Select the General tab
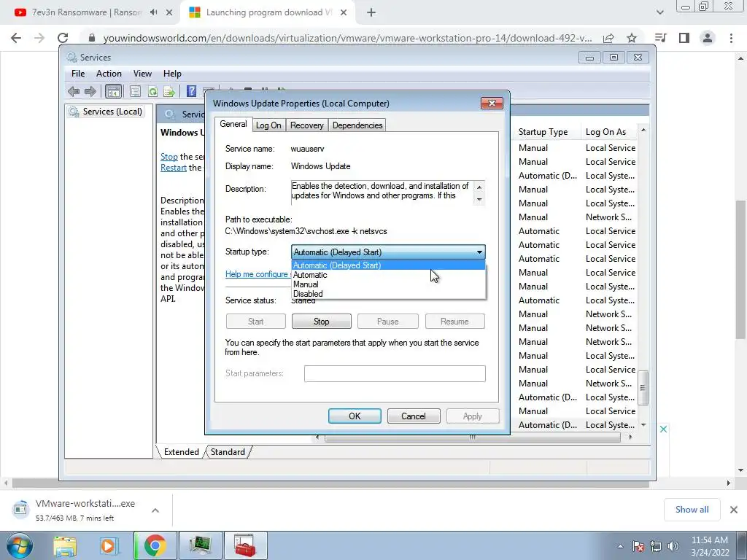Image resolution: width=747 pixels, height=560 pixels. pos(233,124)
